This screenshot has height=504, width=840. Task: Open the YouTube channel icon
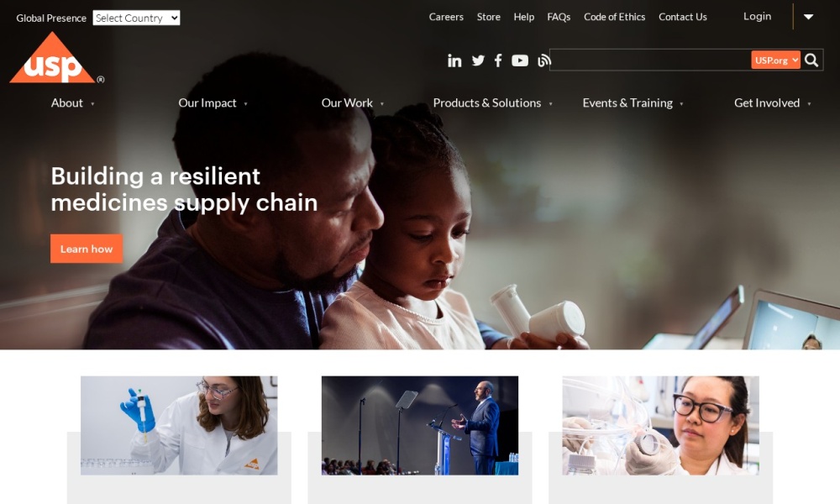520,60
